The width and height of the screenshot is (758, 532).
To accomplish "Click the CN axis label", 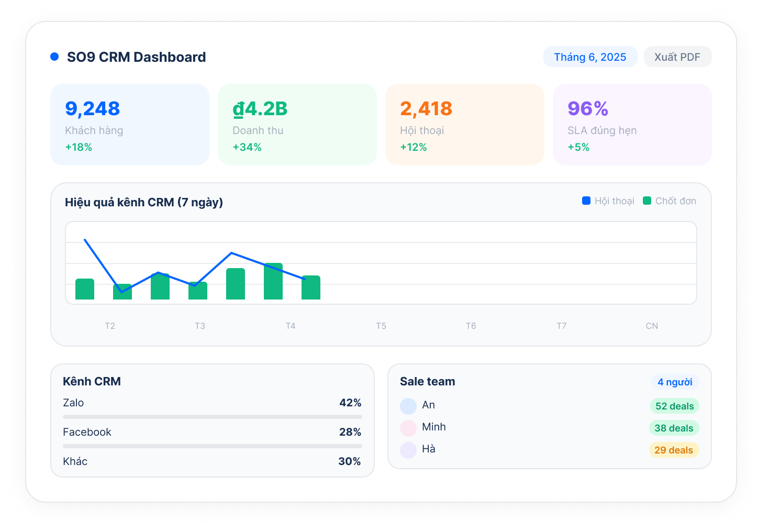I will coord(652,326).
